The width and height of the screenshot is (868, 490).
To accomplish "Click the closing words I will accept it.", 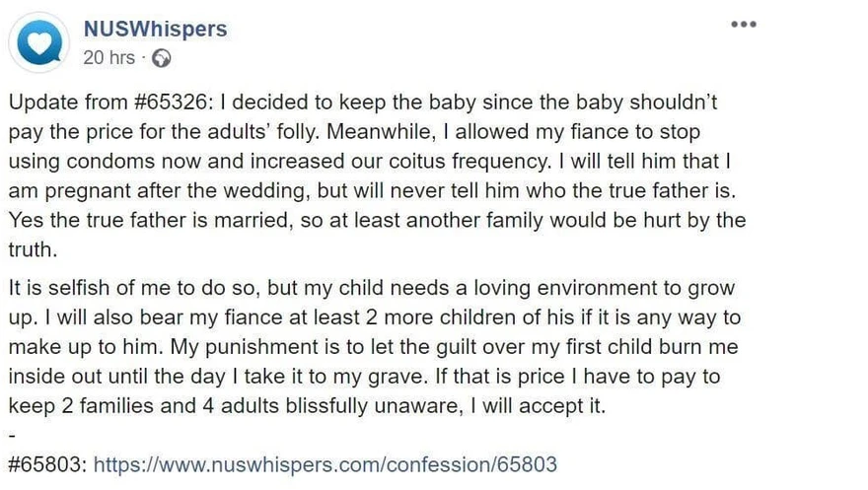I will (x=539, y=406).
